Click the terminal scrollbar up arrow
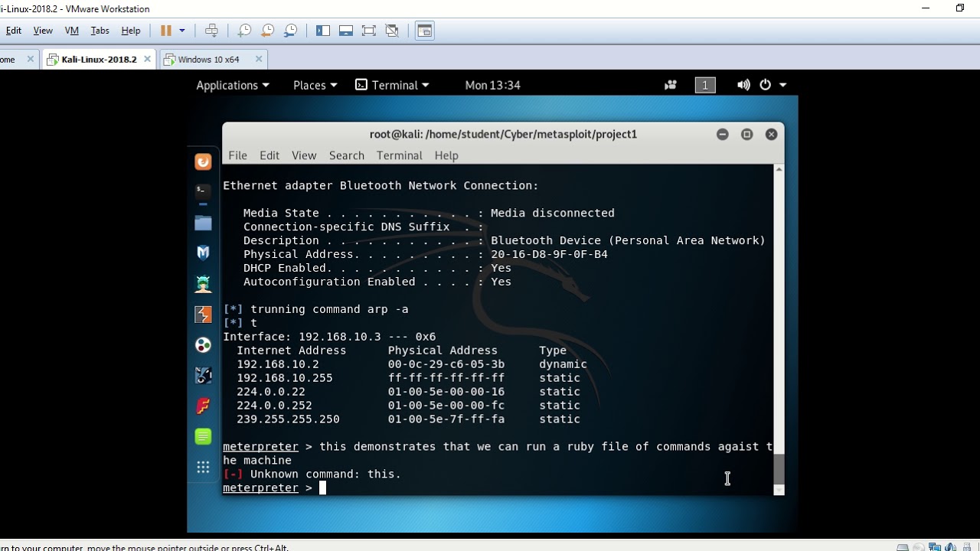980x551 pixels. pyautogui.click(x=779, y=169)
